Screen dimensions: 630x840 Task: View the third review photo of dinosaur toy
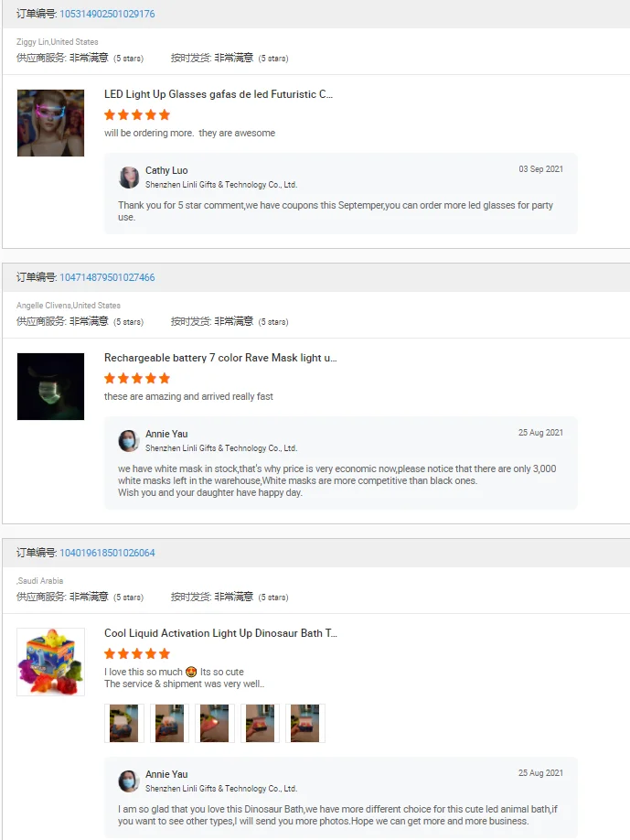(x=215, y=723)
